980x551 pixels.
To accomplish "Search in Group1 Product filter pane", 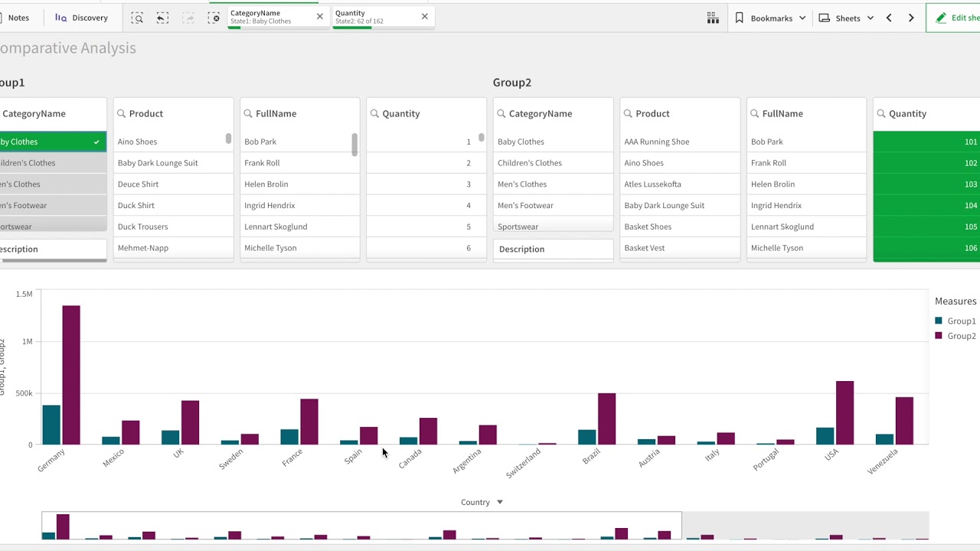I will tap(122, 113).
